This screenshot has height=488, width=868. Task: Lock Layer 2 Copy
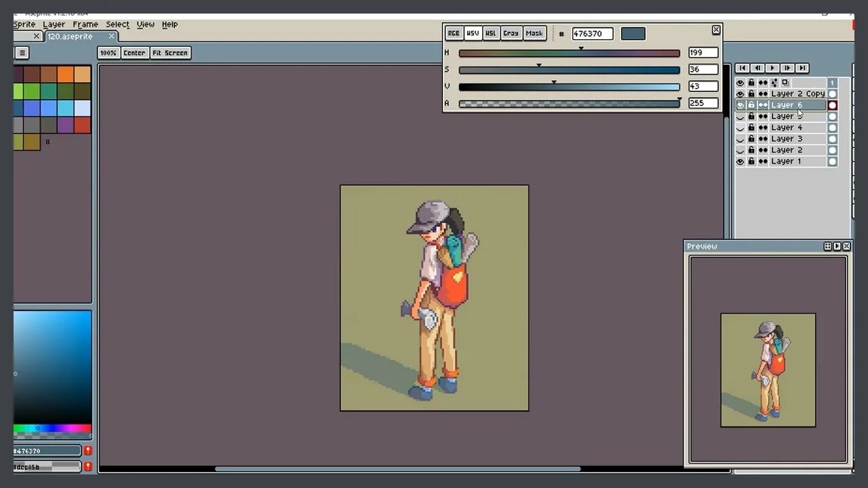pyautogui.click(x=751, y=94)
